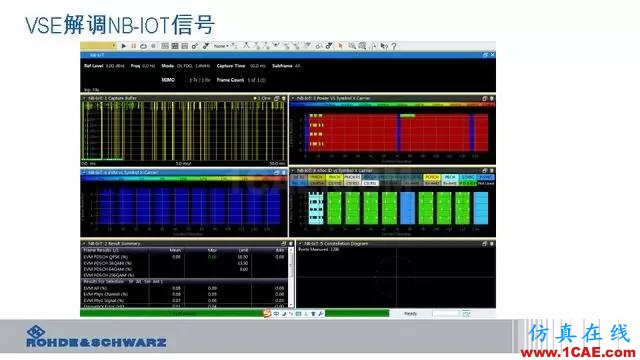The width and height of the screenshot is (640, 360).
Task: Select the "EVM All (%)" row
Action: pos(184,288)
